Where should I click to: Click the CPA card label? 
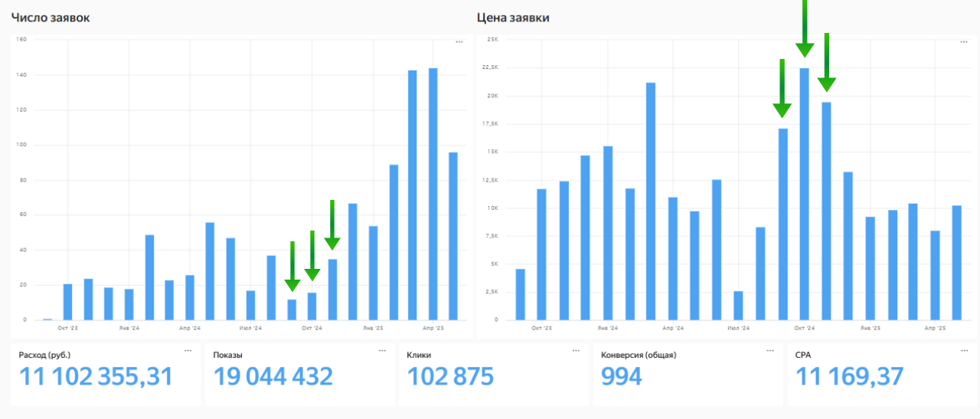pyautogui.click(x=803, y=355)
